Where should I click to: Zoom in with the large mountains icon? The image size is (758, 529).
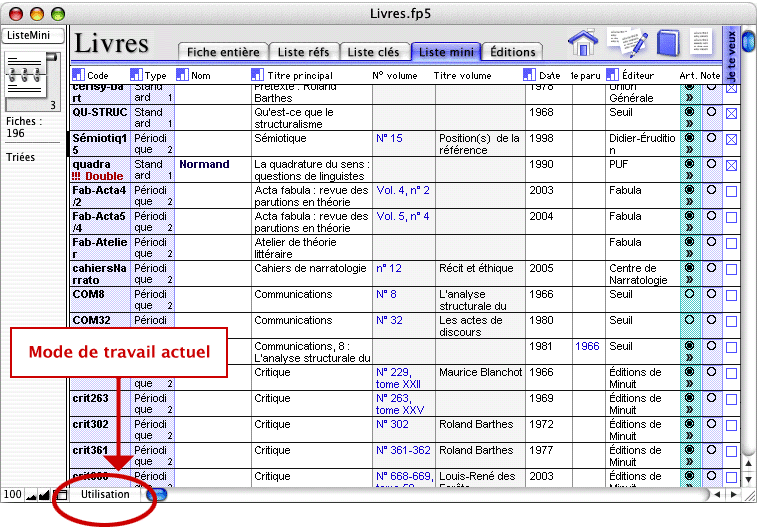click(x=44, y=495)
